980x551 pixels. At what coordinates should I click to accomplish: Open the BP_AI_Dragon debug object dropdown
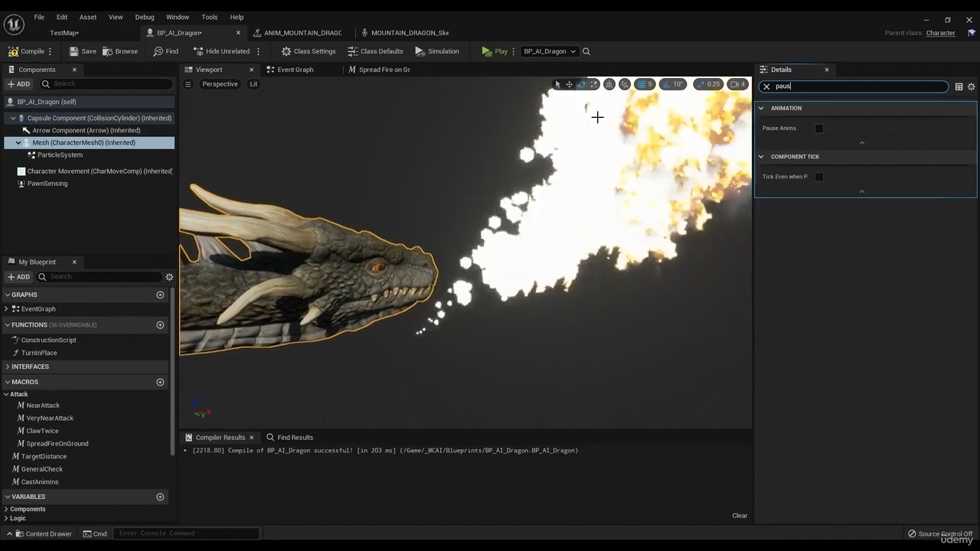[x=549, y=51]
